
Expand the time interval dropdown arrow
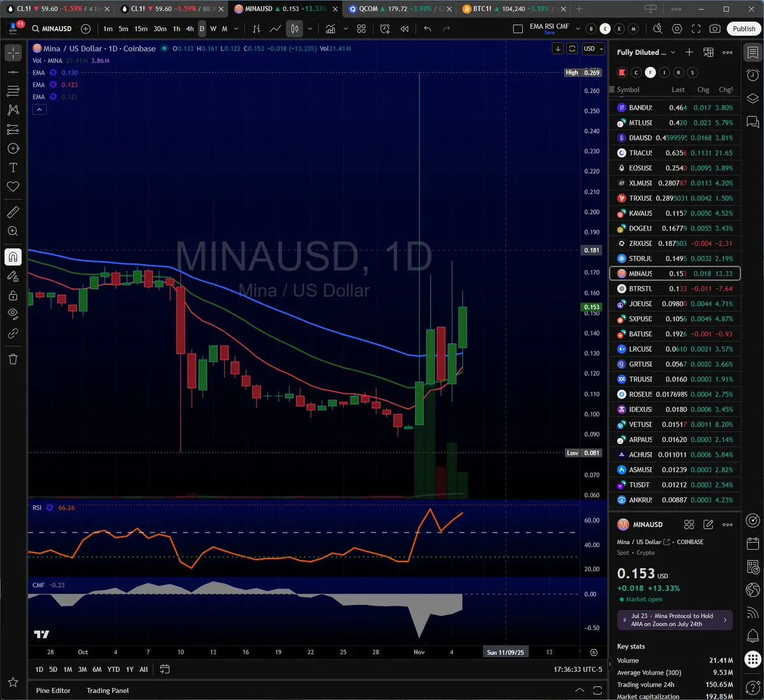(236, 29)
